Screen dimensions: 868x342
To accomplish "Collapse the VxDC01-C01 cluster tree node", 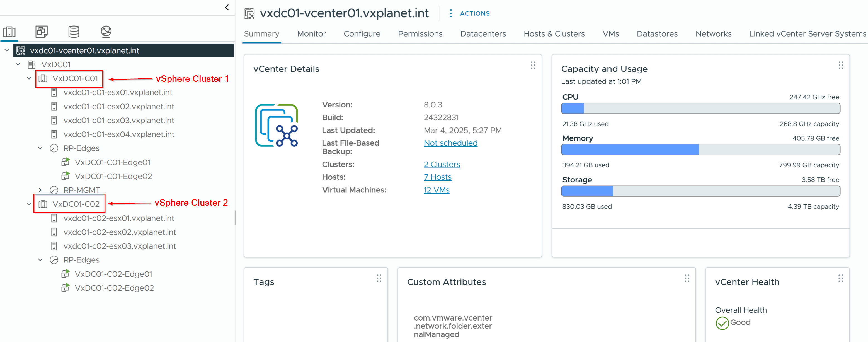I will point(29,78).
